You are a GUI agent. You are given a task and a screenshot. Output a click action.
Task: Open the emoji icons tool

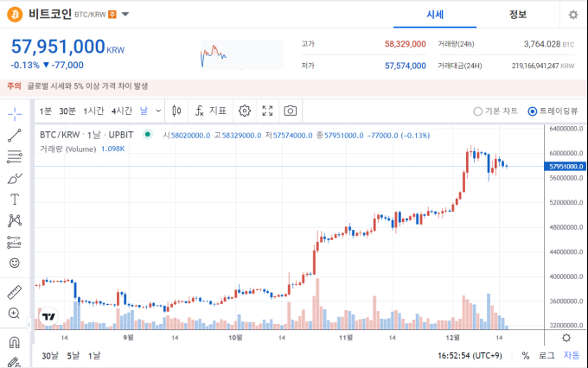[x=15, y=263]
